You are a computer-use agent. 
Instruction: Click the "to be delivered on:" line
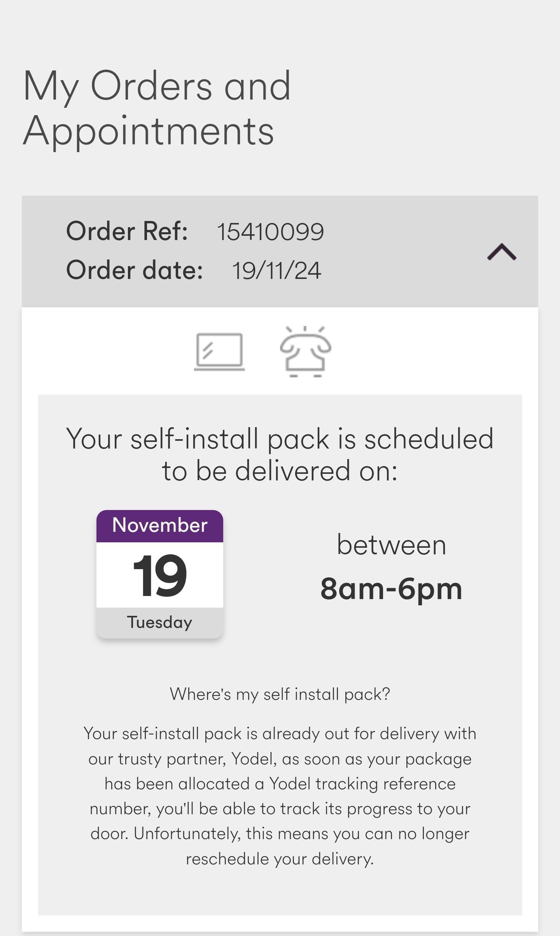pos(280,471)
